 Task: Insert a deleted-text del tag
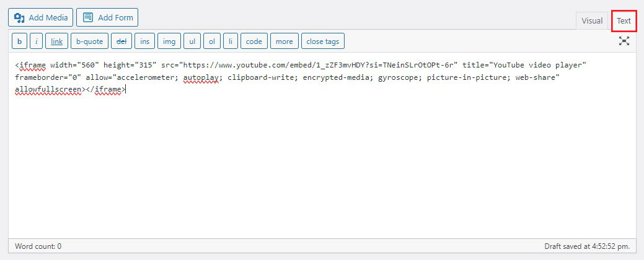(121, 41)
